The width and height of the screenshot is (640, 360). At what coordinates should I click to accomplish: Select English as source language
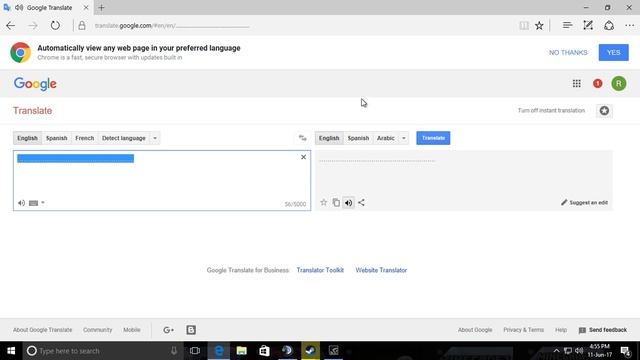[x=27, y=138]
